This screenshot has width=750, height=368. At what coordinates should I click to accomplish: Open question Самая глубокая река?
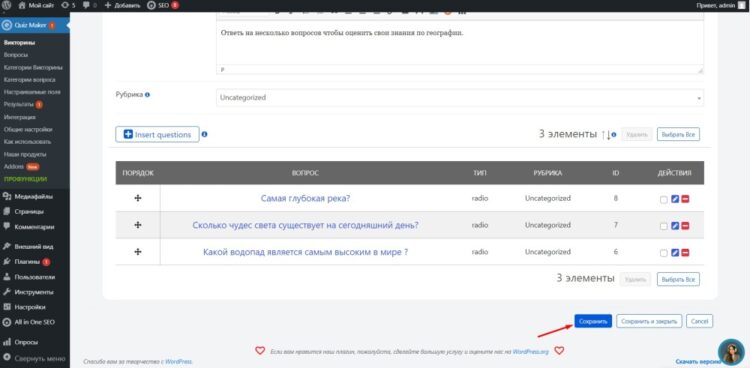[305, 198]
